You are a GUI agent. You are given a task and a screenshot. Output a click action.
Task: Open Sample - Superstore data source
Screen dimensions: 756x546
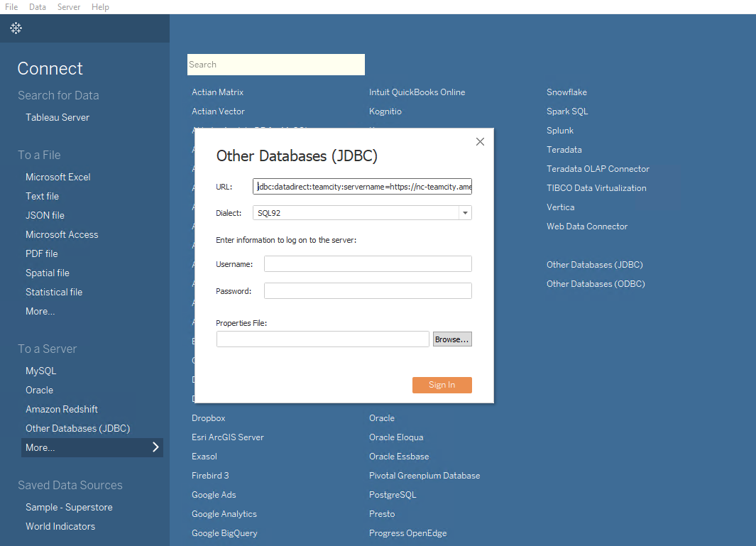pyautogui.click(x=69, y=507)
